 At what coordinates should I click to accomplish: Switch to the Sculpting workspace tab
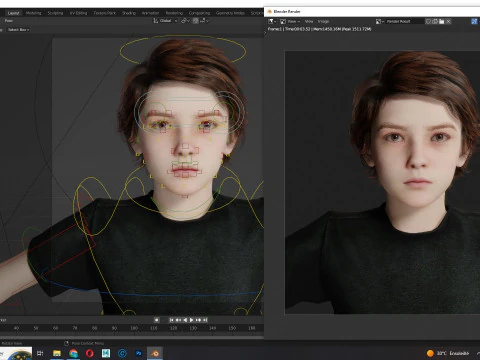55,13
